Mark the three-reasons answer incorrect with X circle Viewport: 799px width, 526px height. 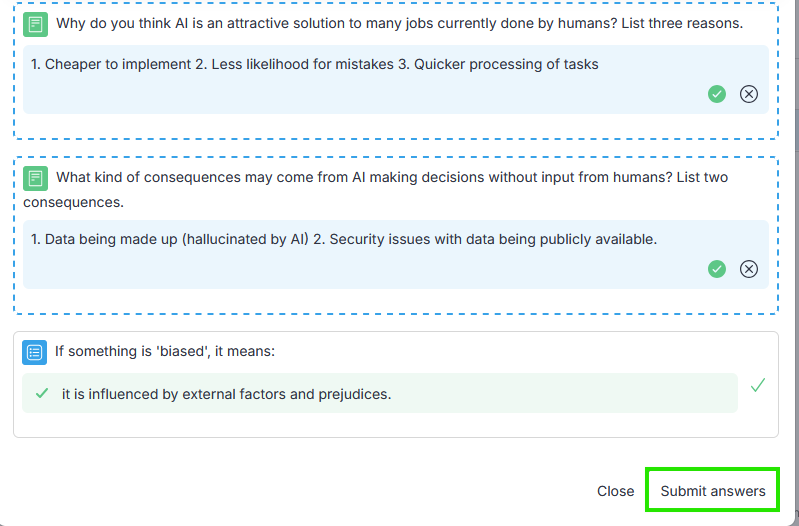click(x=749, y=94)
